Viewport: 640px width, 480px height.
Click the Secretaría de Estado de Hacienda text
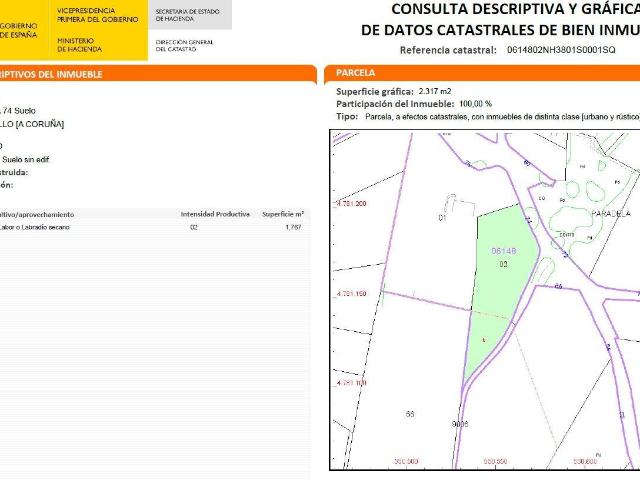[187, 14]
